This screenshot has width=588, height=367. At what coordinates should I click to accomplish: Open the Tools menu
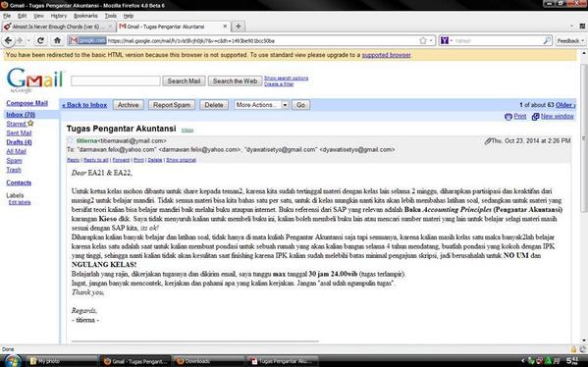[x=111, y=16]
